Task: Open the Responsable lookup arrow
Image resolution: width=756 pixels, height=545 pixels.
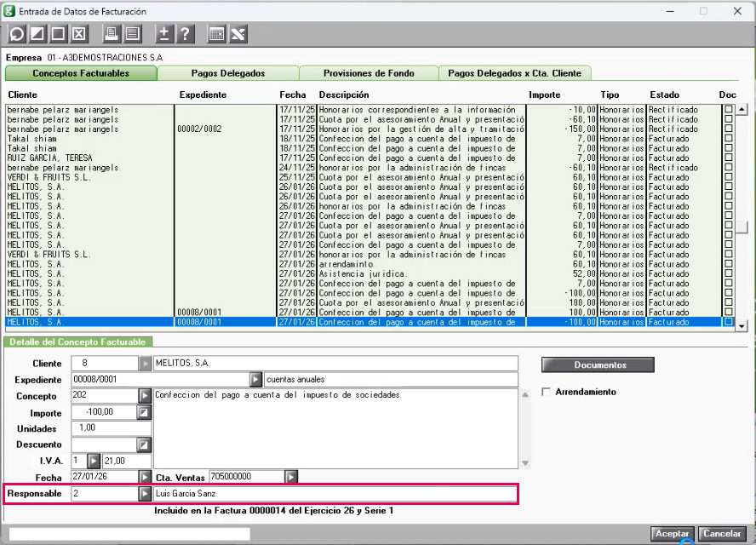Action: click(145, 493)
